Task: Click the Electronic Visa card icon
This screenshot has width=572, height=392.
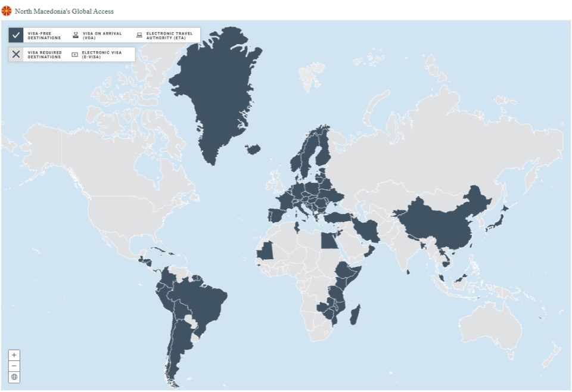Action: [75, 54]
